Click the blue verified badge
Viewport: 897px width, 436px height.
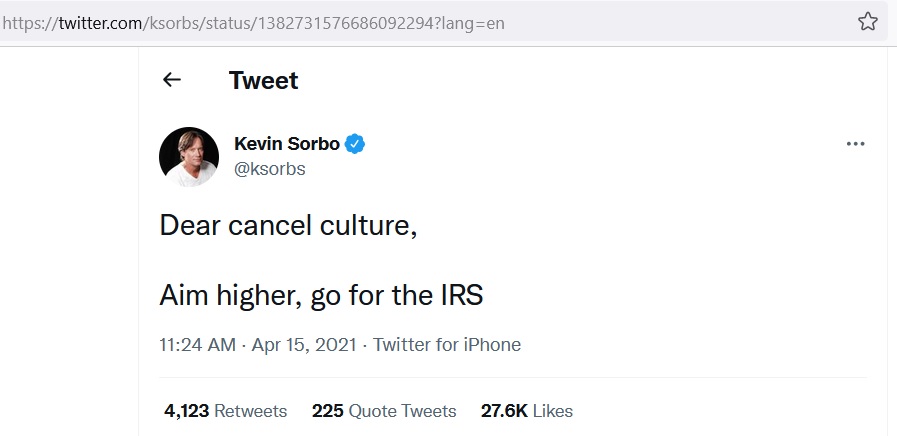tap(355, 144)
